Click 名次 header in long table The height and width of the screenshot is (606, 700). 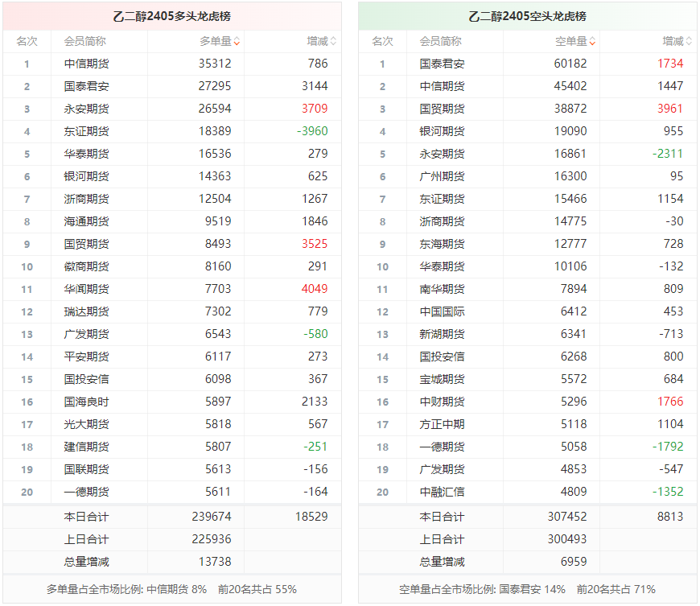coord(27,42)
